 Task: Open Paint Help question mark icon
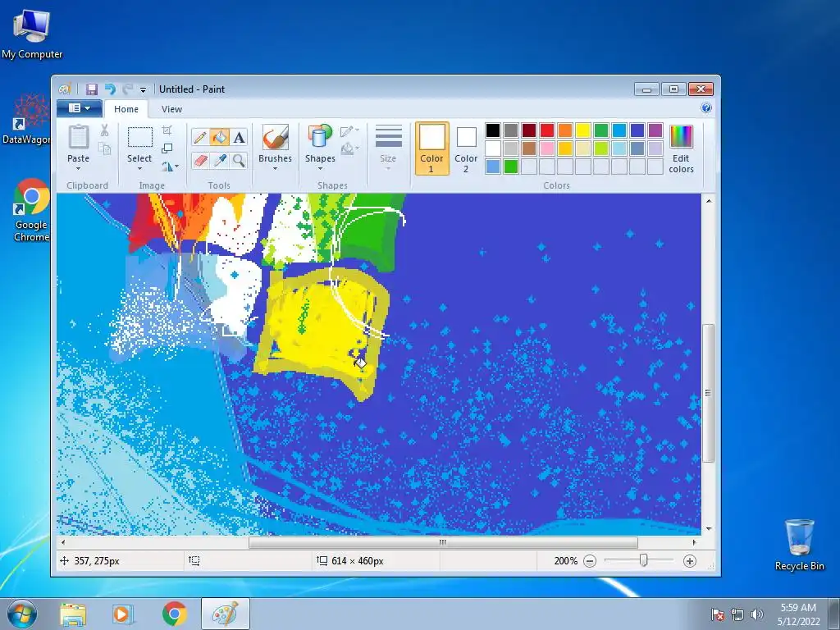(x=706, y=108)
